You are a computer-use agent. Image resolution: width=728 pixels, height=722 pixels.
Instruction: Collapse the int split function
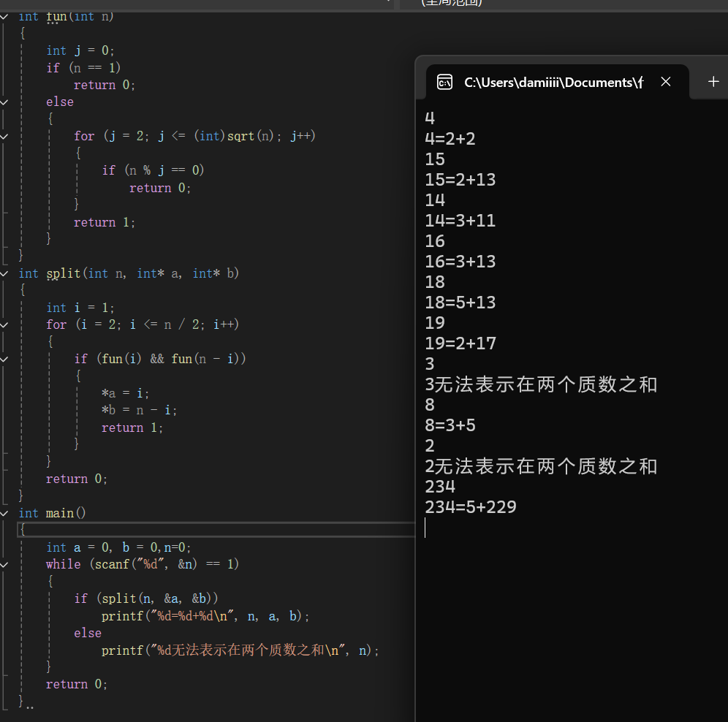tap(4, 273)
